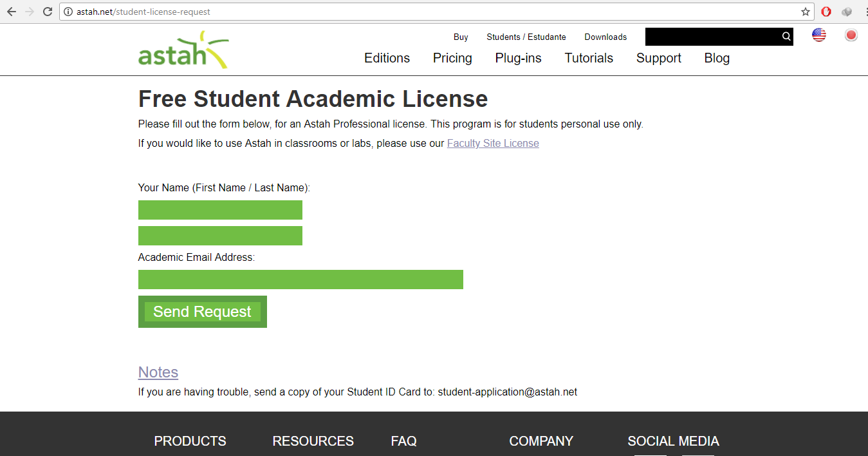The width and height of the screenshot is (868, 456).
Task: Open the Editions menu
Action: (387, 58)
